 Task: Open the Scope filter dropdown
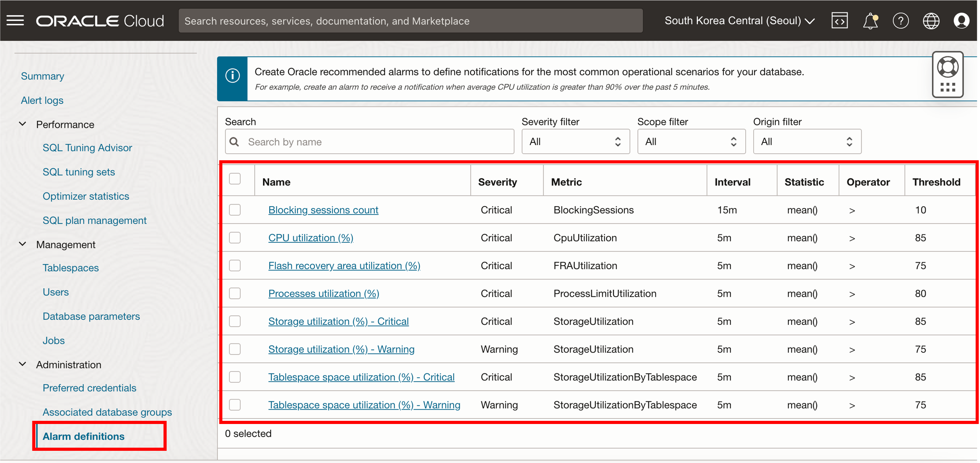pos(691,141)
